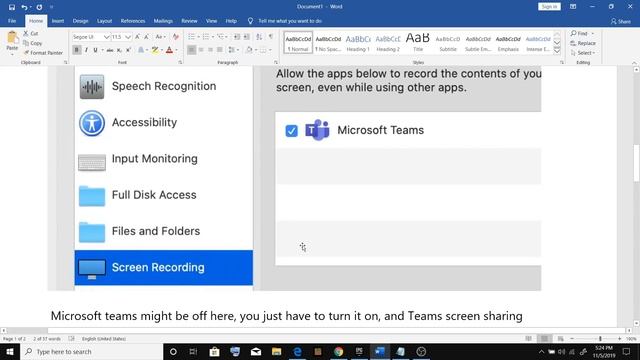Open the Change Case dropdown
This screenshot has height=360, width=640.
(160, 37)
